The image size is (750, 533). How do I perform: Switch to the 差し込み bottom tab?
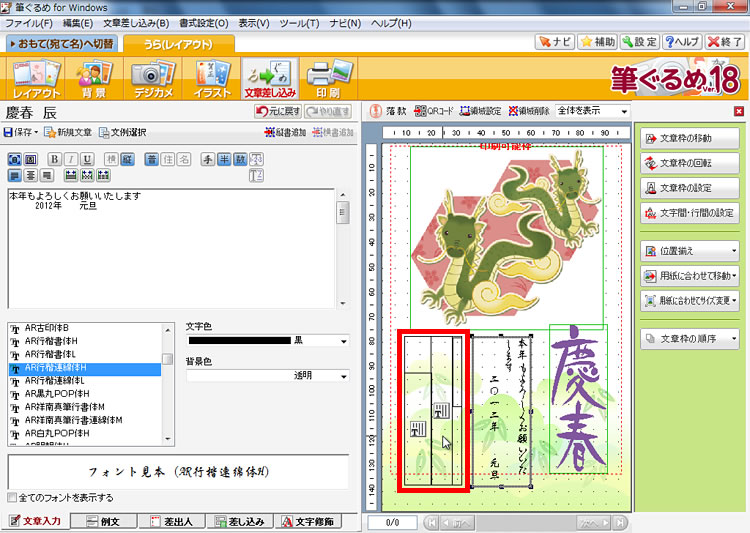[240, 521]
